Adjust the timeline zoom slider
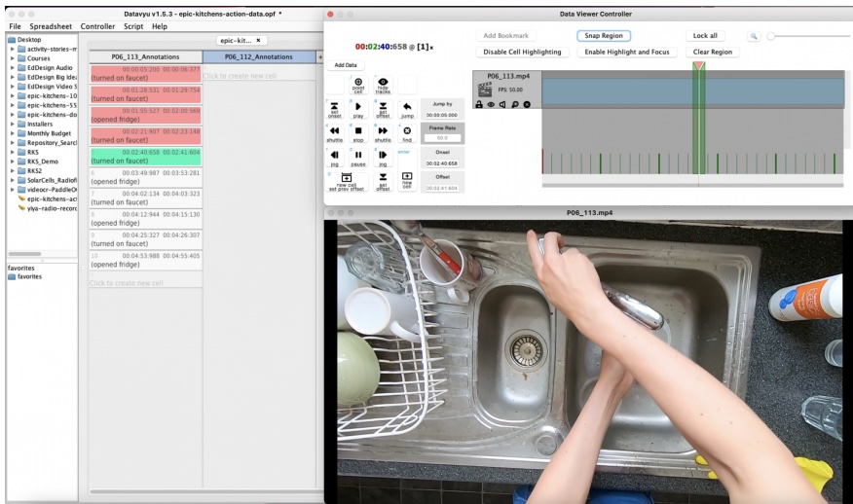This screenshot has width=853, height=504. click(771, 36)
